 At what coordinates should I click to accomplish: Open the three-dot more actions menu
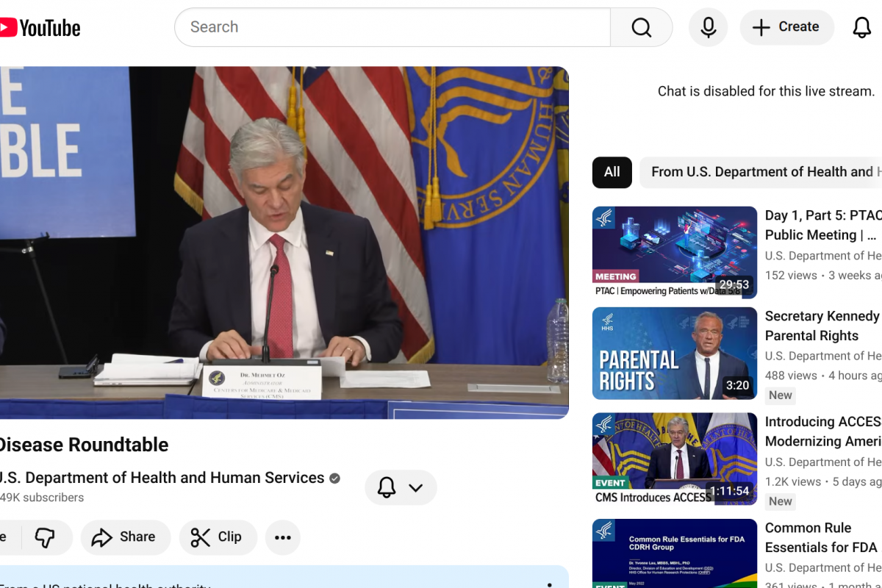[x=283, y=537]
